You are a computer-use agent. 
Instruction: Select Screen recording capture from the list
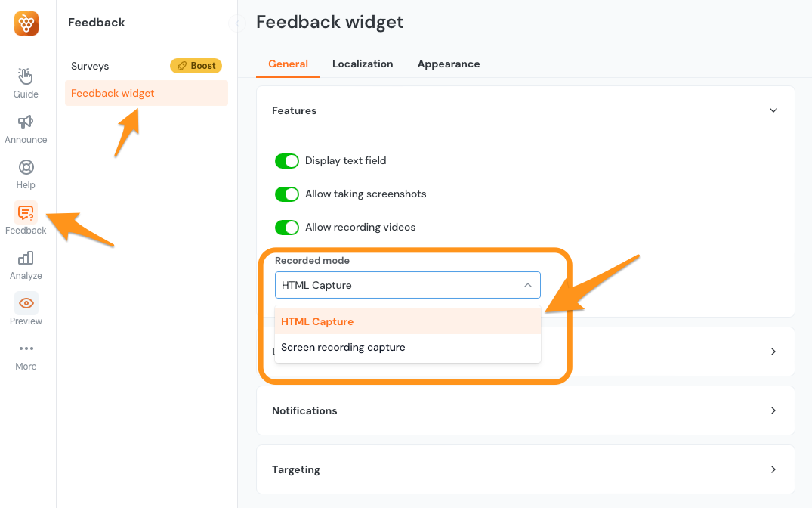point(343,347)
